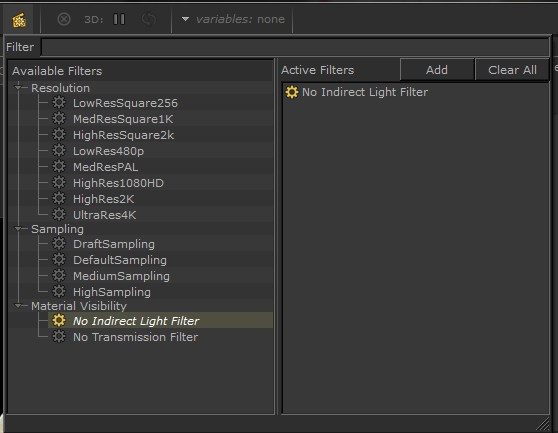Select gear icon next to LowResSquare256

59,103
